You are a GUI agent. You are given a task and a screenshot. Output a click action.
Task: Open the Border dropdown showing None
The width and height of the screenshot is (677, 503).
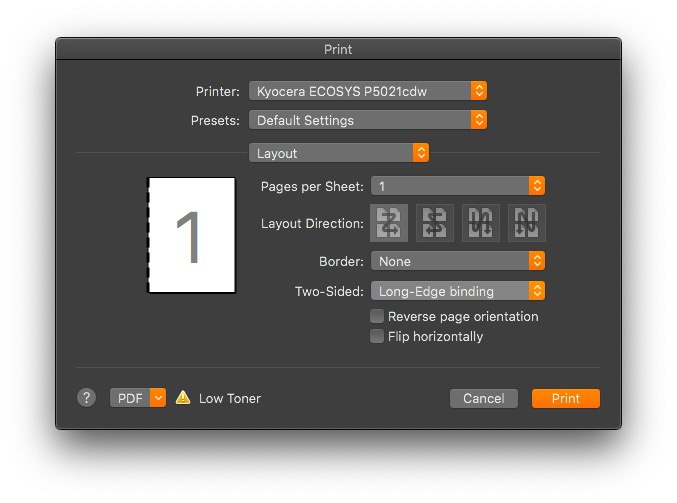click(458, 261)
